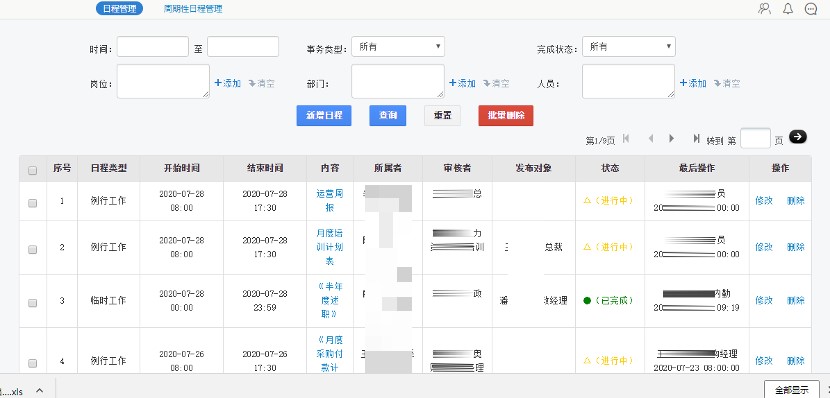Expand the 事务类型 dropdown
Screen dimensions: 830x398
[398, 47]
